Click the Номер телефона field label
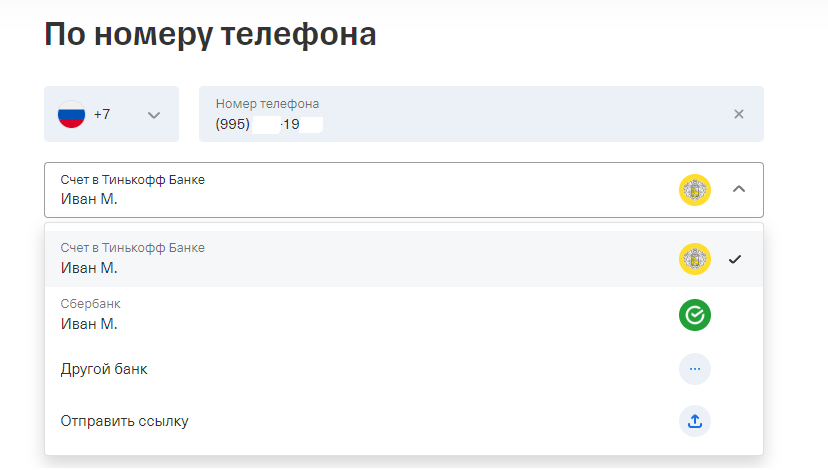This screenshot has width=828, height=470. click(267, 104)
